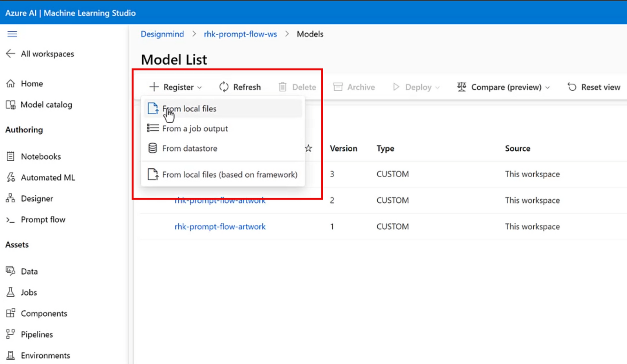
Task: Click 'From local files (based on framework)' option
Action: click(x=230, y=174)
